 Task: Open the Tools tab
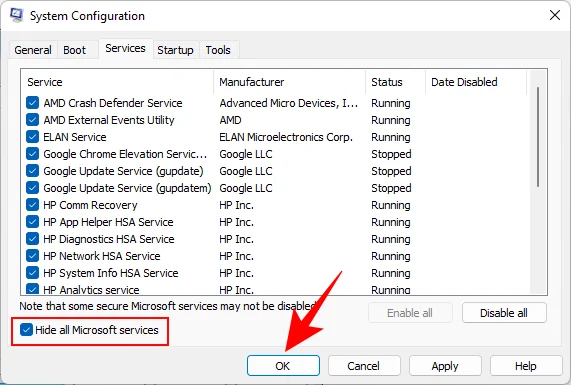(x=218, y=50)
